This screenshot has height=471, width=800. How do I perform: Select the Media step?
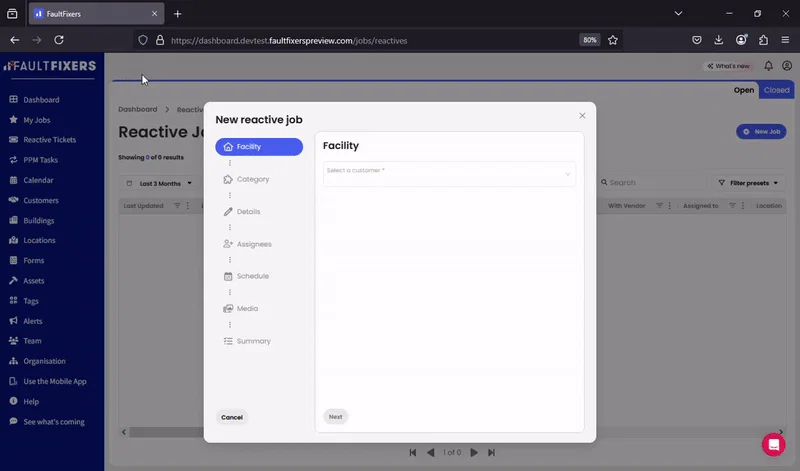[241, 308]
